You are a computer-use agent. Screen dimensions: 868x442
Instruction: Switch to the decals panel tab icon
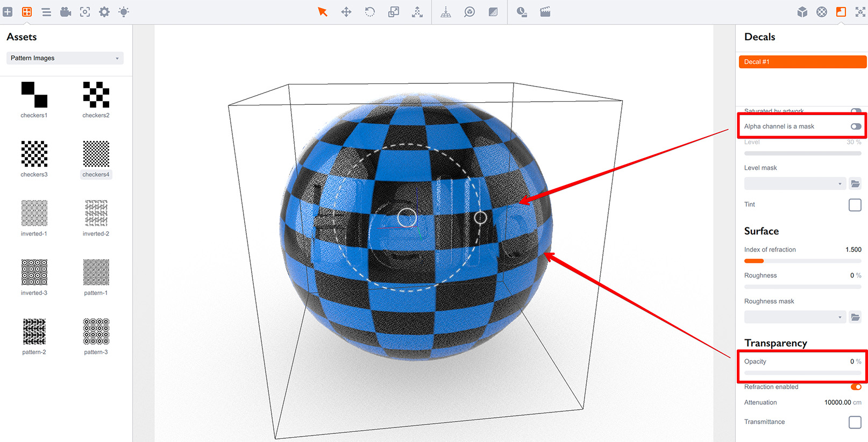(841, 12)
